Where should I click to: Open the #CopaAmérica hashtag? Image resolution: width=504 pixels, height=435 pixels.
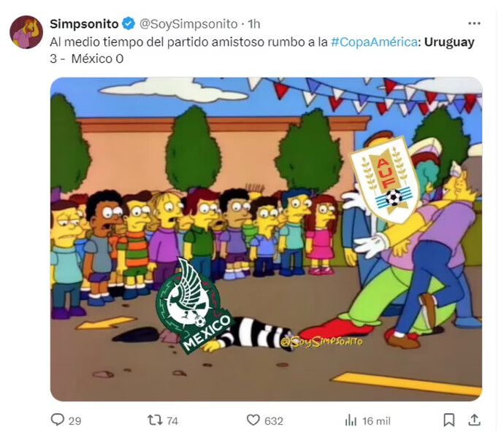[374, 42]
